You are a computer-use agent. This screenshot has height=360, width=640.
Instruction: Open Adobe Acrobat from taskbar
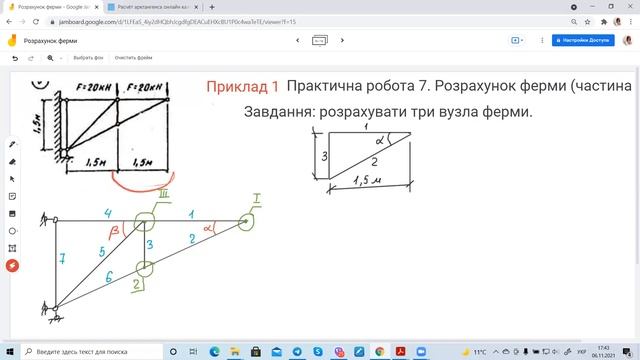click(400, 351)
